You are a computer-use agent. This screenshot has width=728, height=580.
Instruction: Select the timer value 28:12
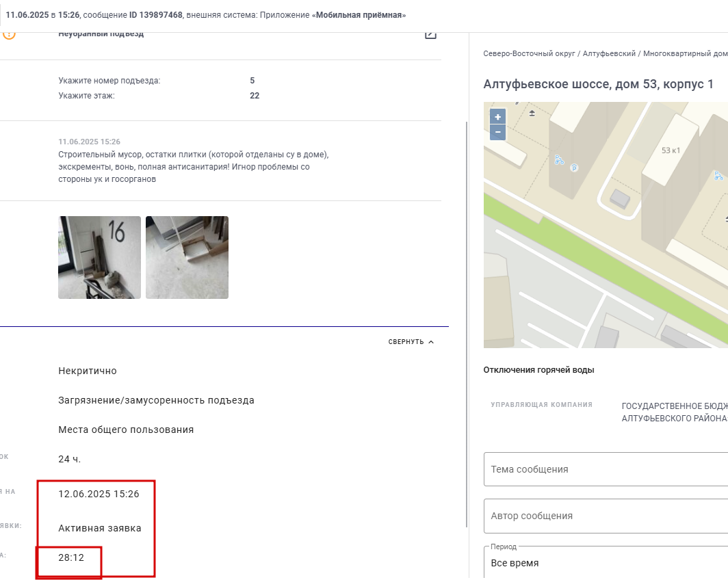[x=71, y=557]
